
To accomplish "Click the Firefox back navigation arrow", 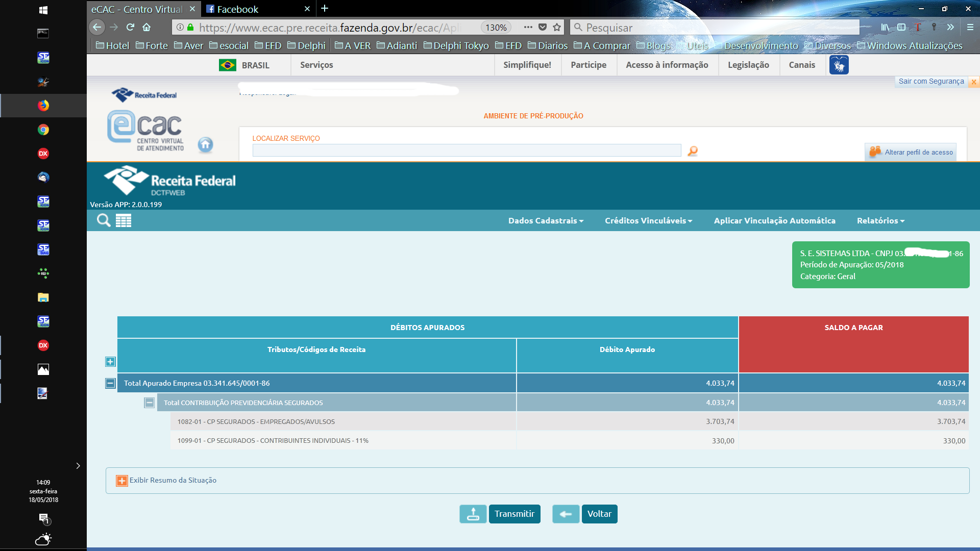I will (x=97, y=27).
